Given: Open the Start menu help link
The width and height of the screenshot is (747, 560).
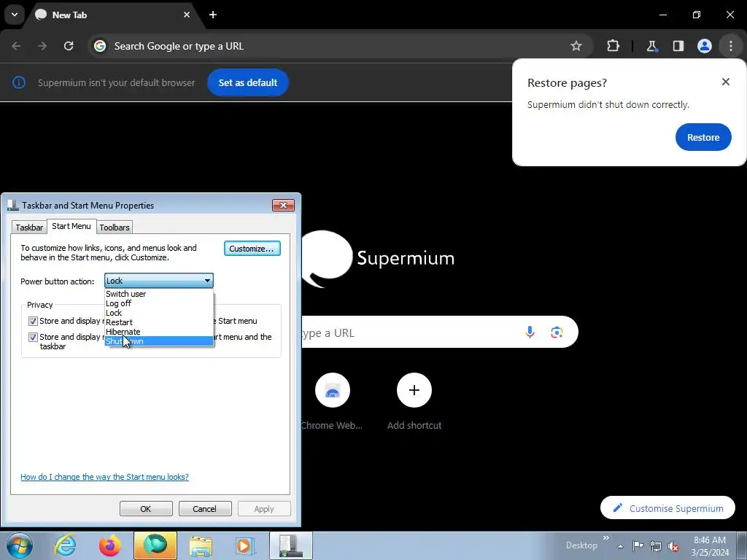Looking at the screenshot, I should point(104,477).
